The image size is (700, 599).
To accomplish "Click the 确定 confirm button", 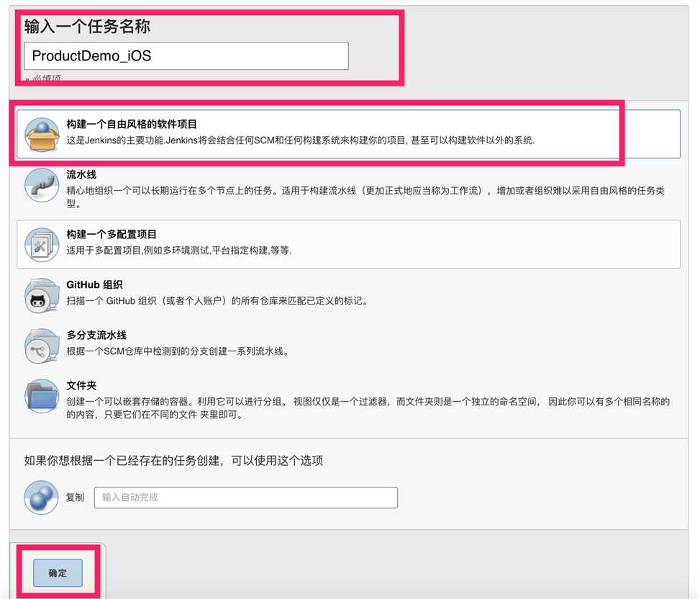I will [58, 572].
